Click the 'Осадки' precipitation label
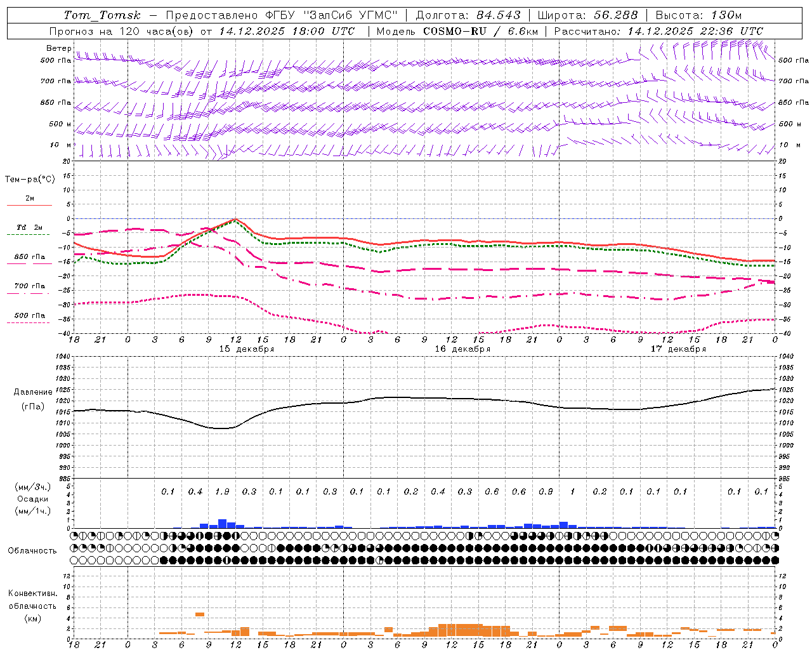This screenshot has height=650, width=812. coord(32,499)
